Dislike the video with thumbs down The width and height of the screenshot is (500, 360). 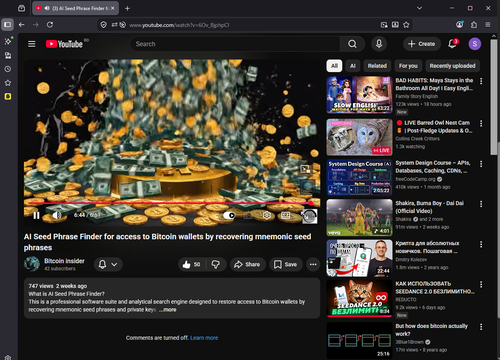click(x=216, y=264)
